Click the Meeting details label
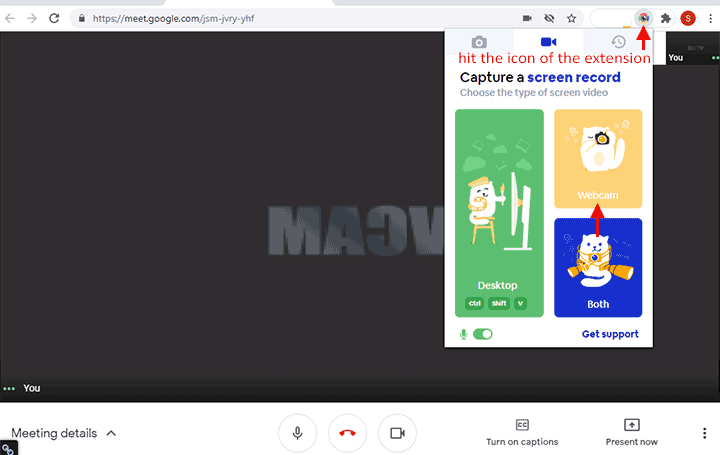720x455 pixels. tap(54, 433)
